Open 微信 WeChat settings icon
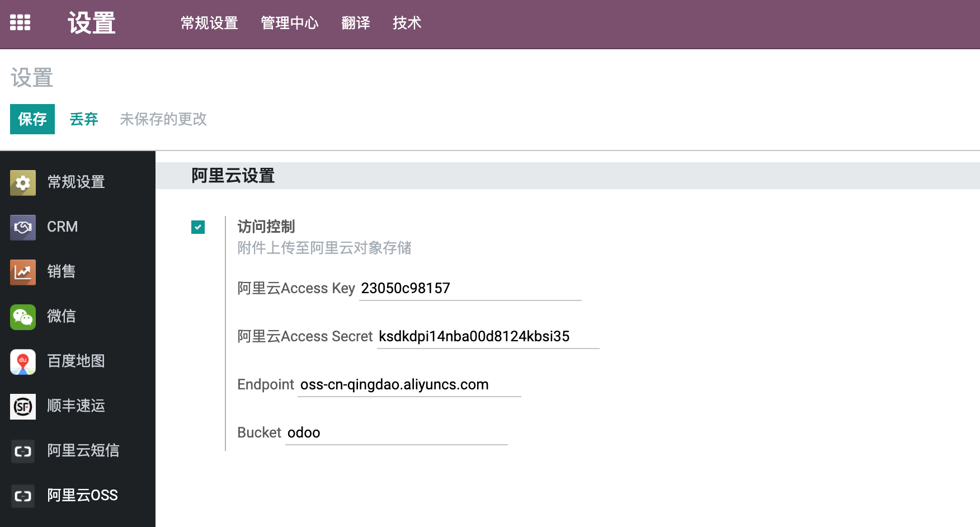Image resolution: width=980 pixels, height=527 pixels. pyautogui.click(x=22, y=317)
